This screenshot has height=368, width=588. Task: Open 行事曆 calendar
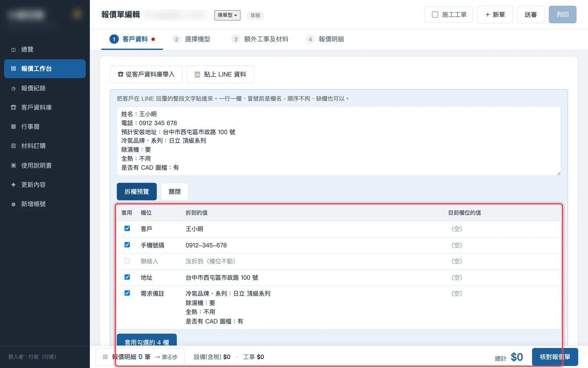point(45,127)
